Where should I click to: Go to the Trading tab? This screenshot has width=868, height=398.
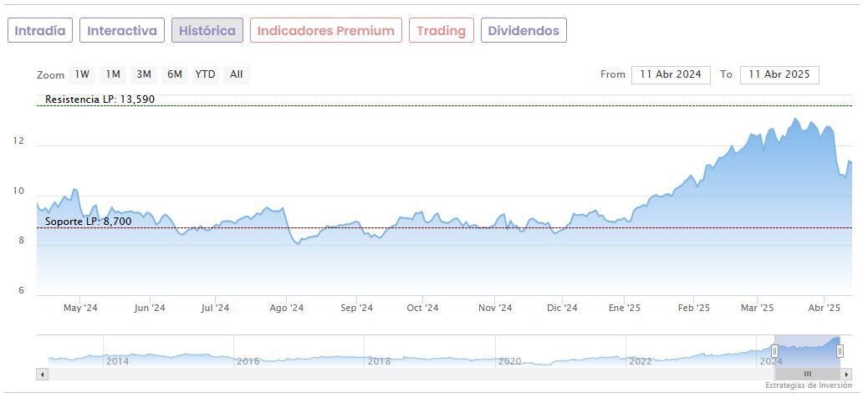pos(441,31)
